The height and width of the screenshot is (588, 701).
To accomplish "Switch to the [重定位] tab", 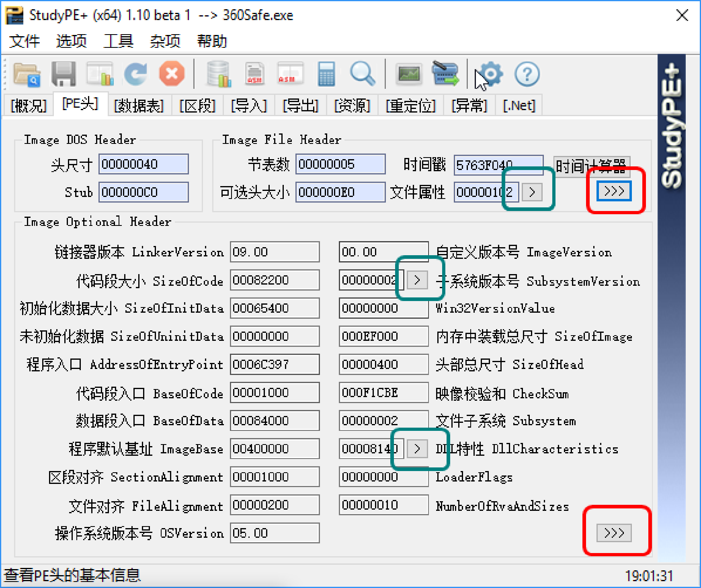I will [411, 106].
